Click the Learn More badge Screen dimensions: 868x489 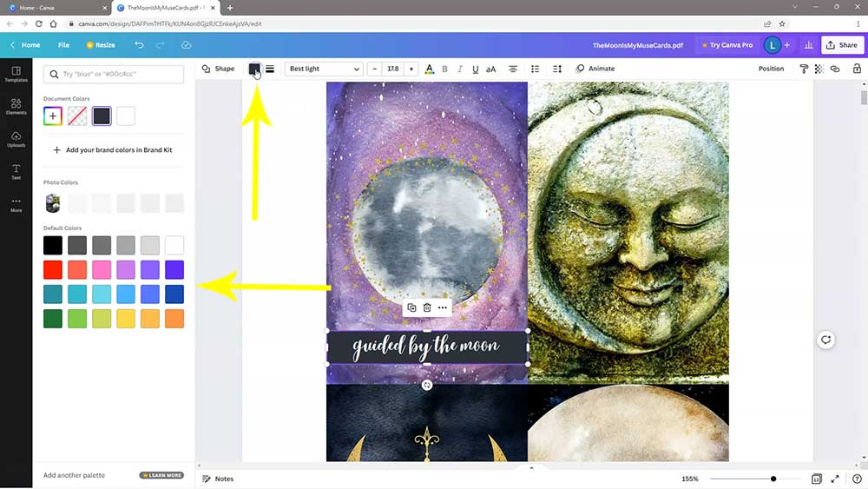click(x=161, y=475)
